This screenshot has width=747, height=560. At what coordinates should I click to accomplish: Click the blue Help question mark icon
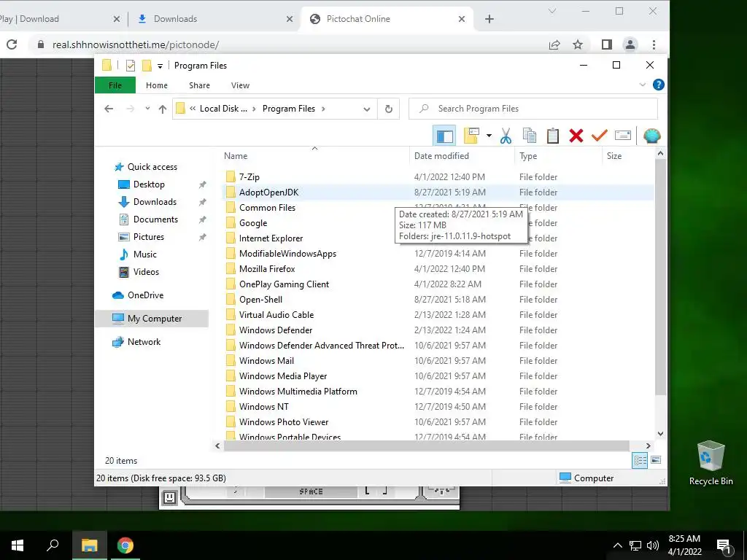pos(659,85)
